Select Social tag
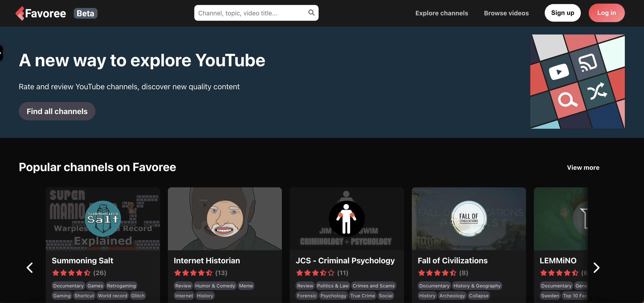The height and width of the screenshot is (303, 644). tap(386, 296)
